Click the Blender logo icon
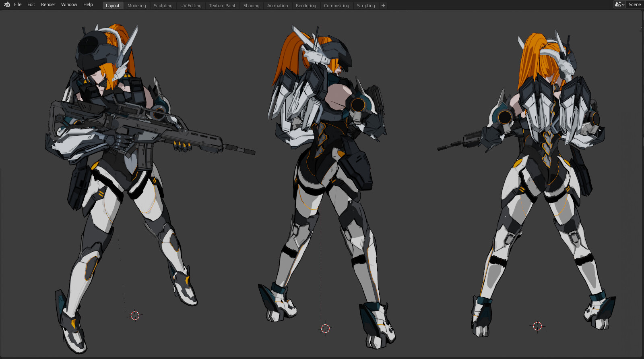This screenshot has width=644, height=359. [7, 4]
